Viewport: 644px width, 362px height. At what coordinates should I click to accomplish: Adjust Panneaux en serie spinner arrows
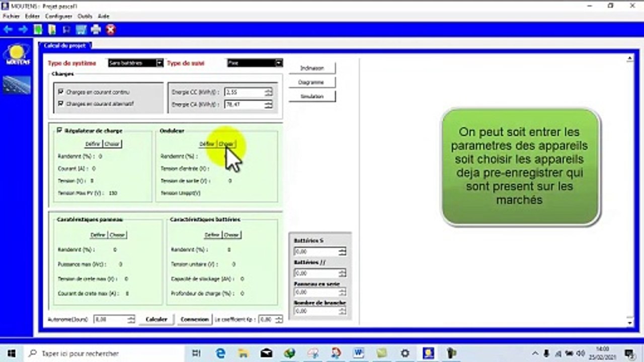click(342, 292)
